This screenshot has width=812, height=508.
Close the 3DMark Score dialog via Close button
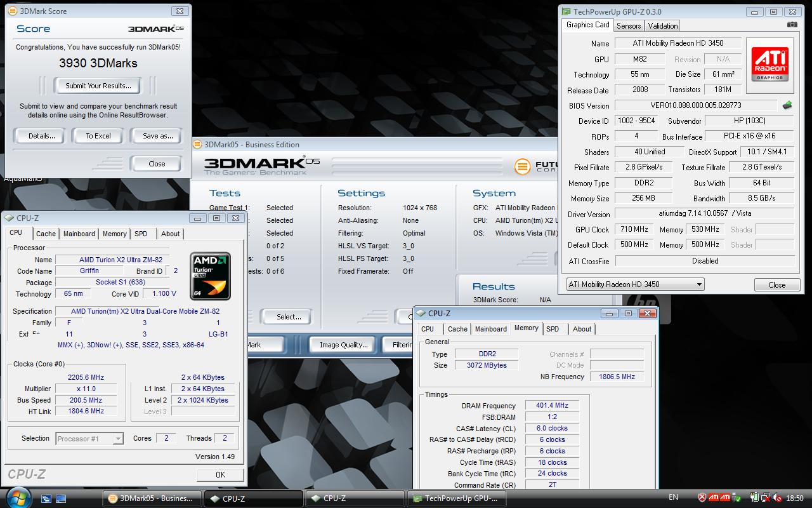[x=156, y=164]
